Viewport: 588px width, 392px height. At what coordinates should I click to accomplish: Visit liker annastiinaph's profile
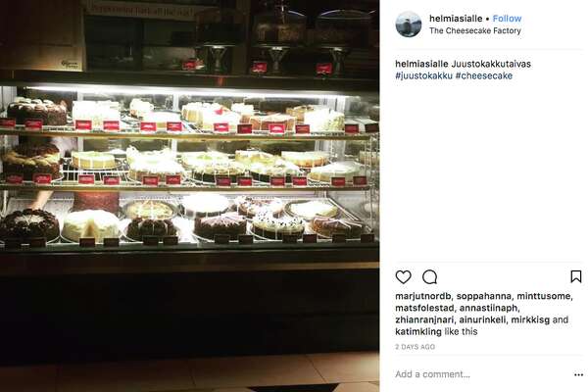488,309
